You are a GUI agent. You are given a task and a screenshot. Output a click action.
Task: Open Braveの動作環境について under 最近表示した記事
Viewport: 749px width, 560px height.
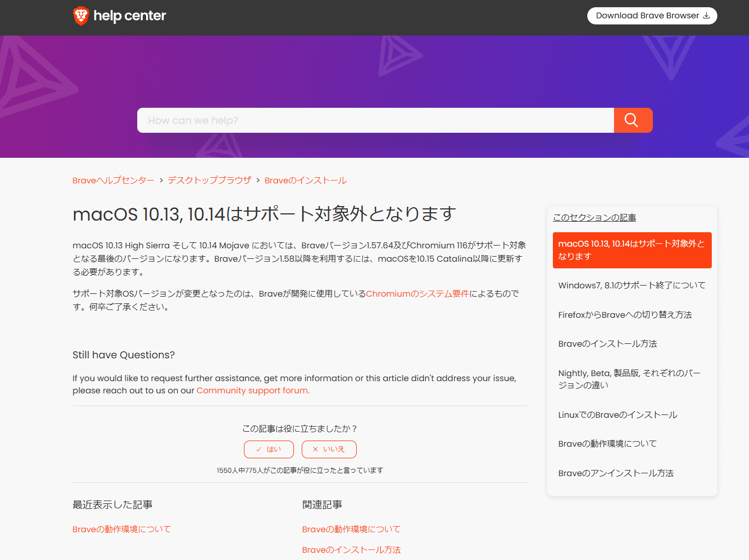(x=122, y=529)
